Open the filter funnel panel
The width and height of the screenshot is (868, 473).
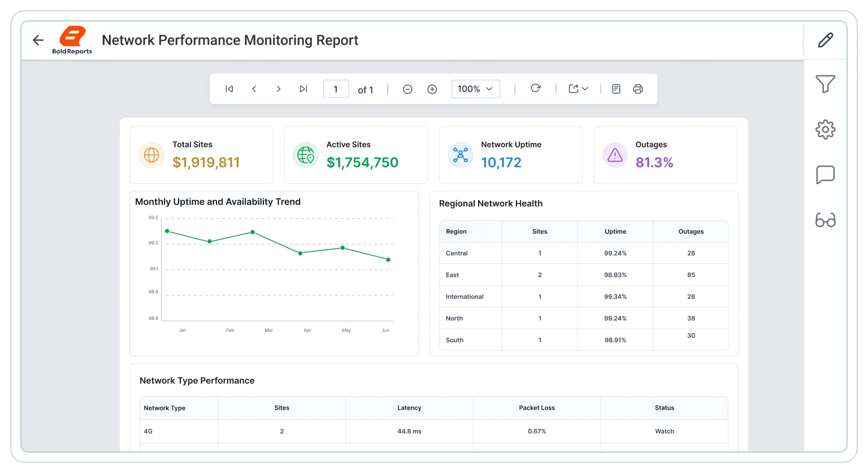825,84
